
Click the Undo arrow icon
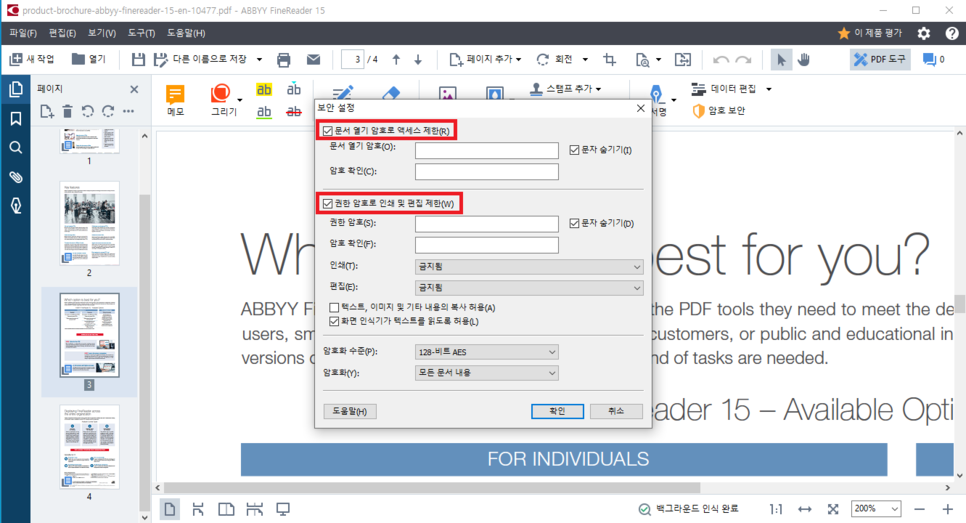pyautogui.click(x=721, y=60)
